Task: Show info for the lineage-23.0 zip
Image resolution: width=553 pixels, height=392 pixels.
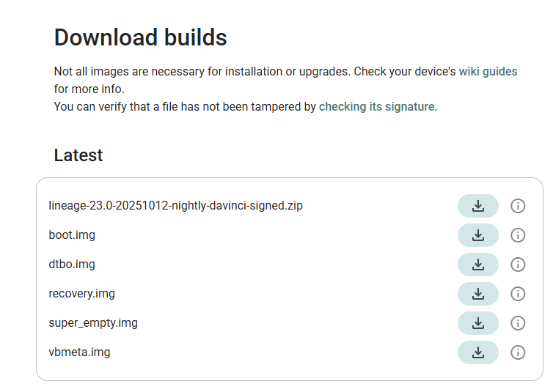Action: (518, 206)
